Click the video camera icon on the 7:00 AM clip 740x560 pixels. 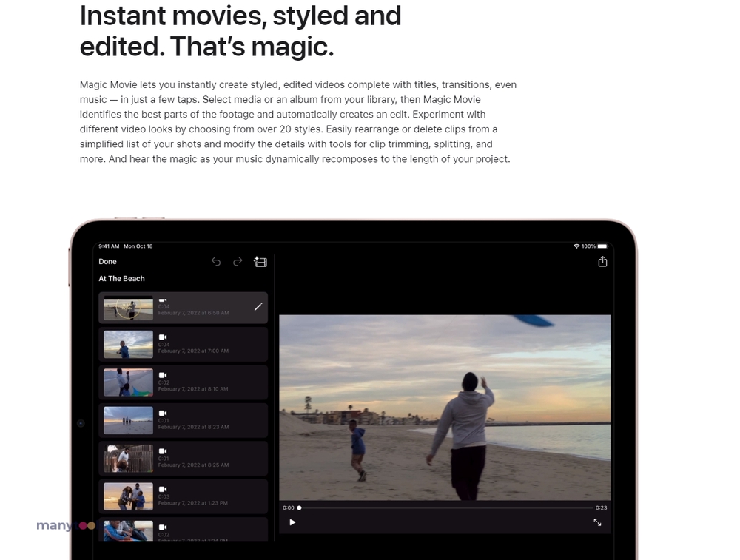click(163, 337)
